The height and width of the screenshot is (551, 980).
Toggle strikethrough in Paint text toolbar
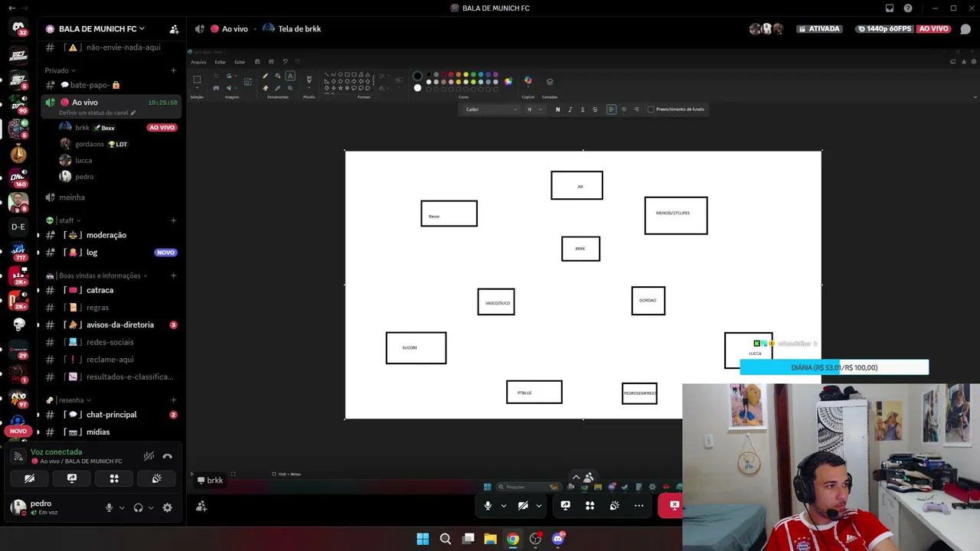(595, 109)
